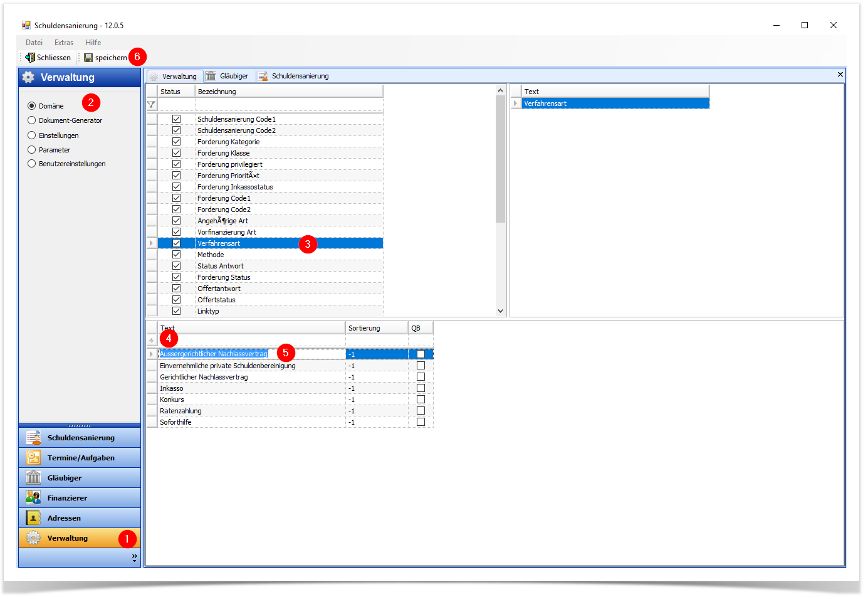Click the vertical scrollbar thumb of list
The height and width of the screenshot is (599, 868).
pyautogui.click(x=500, y=159)
